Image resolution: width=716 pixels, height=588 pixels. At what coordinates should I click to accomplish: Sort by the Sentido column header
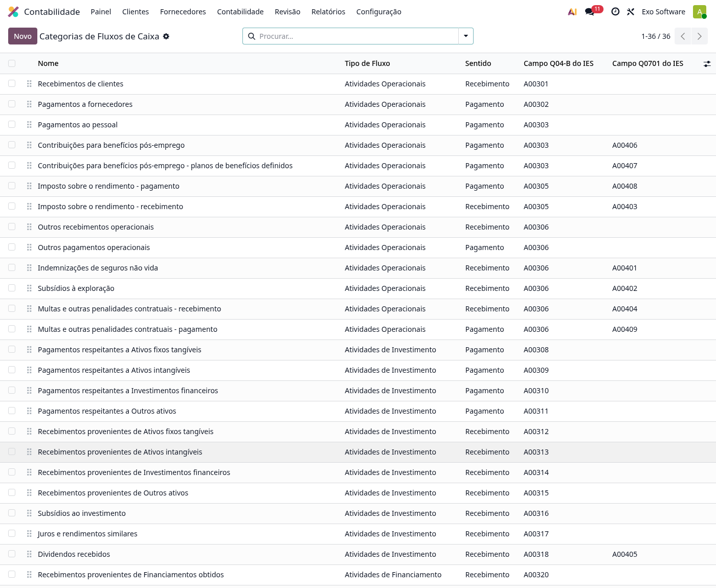pyautogui.click(x=478, y=63)
